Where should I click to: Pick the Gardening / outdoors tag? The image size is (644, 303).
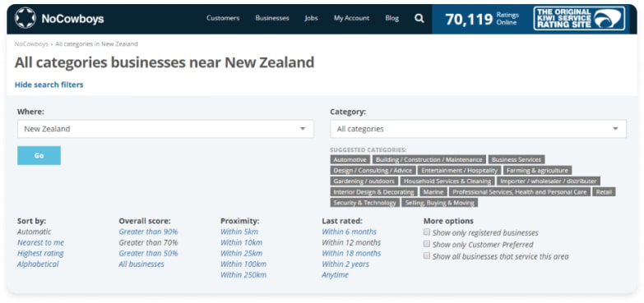click(364, 181)
